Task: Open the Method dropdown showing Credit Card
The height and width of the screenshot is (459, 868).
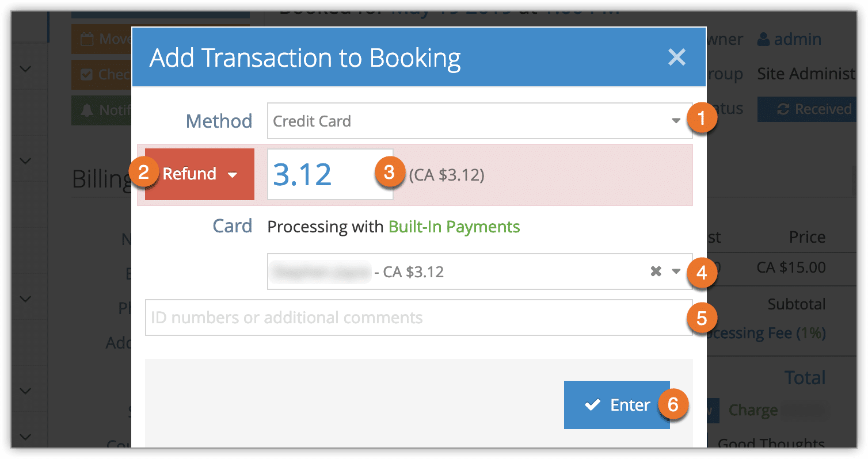Action: point(479,121)
